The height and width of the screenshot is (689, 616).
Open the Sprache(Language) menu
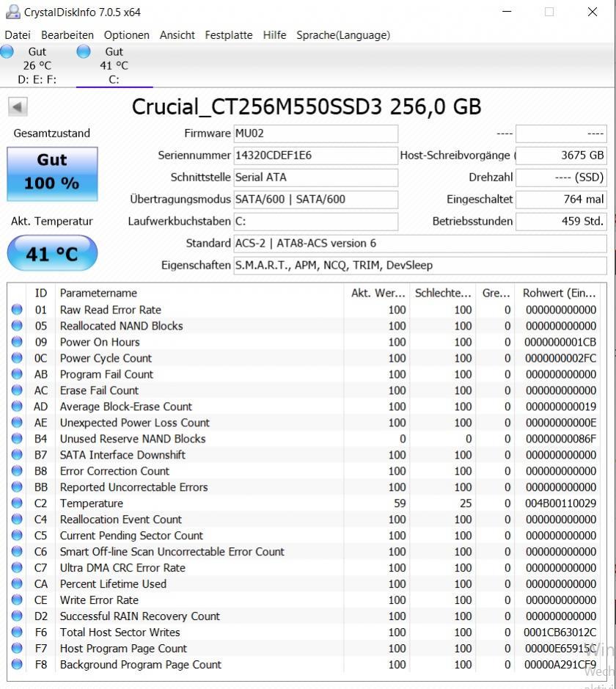pyautogui.click(x=343, y=35)
